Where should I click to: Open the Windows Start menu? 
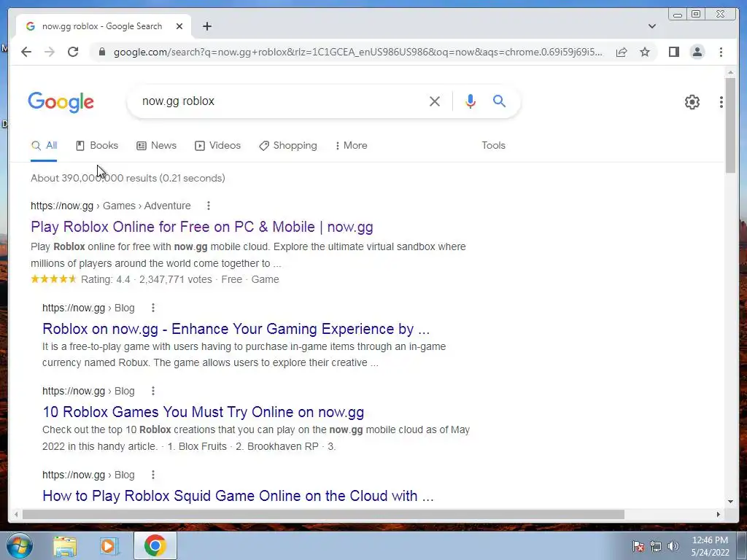(19, 545)
